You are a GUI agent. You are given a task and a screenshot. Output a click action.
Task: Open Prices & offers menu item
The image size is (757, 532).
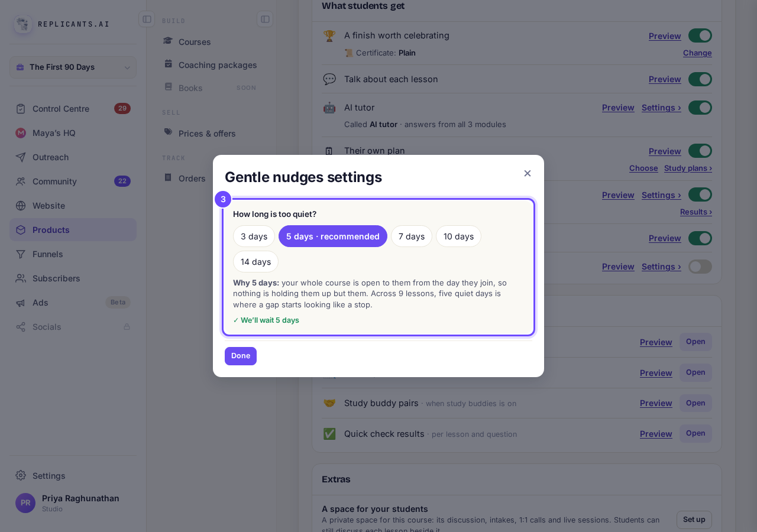click(x=207, y=134)
